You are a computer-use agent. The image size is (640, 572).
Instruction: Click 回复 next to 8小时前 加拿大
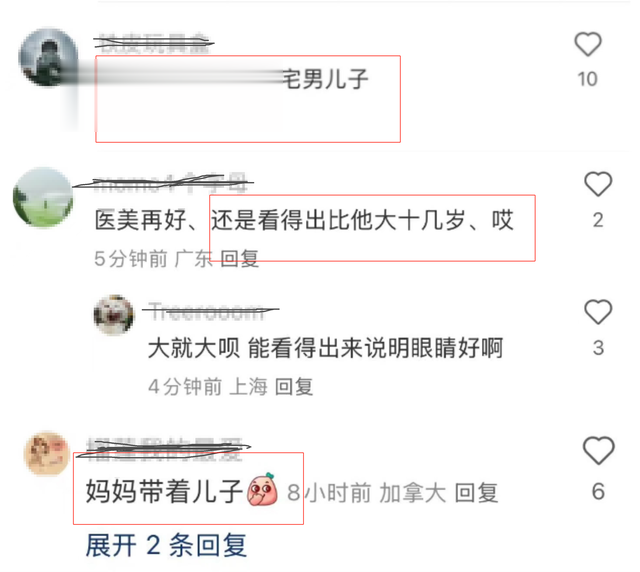476,492
